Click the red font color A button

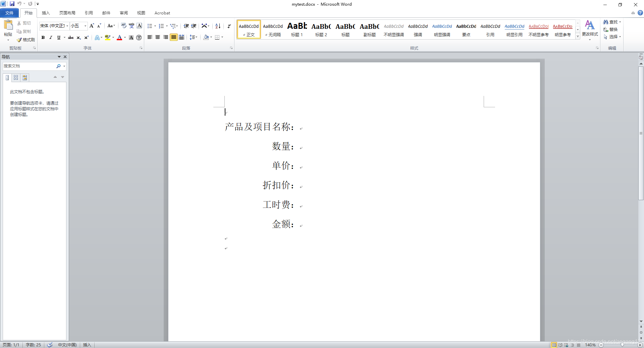point(119,38)
